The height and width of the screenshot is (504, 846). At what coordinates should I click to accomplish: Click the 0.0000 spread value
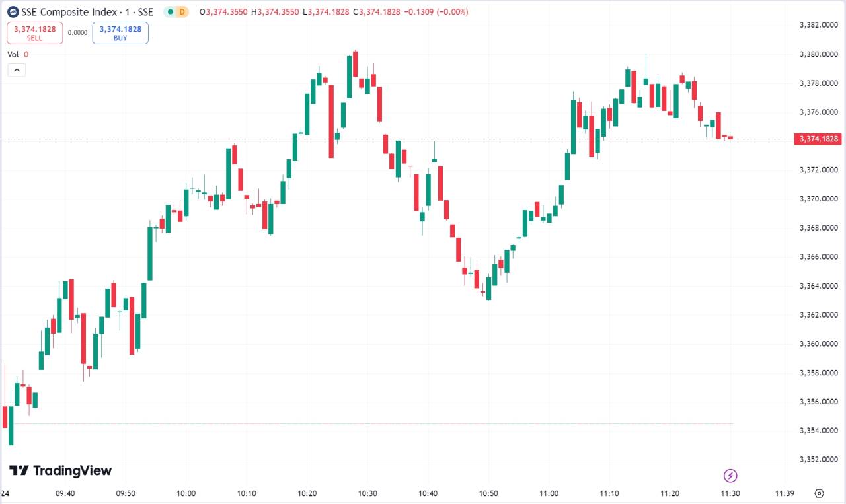point(77,33)
